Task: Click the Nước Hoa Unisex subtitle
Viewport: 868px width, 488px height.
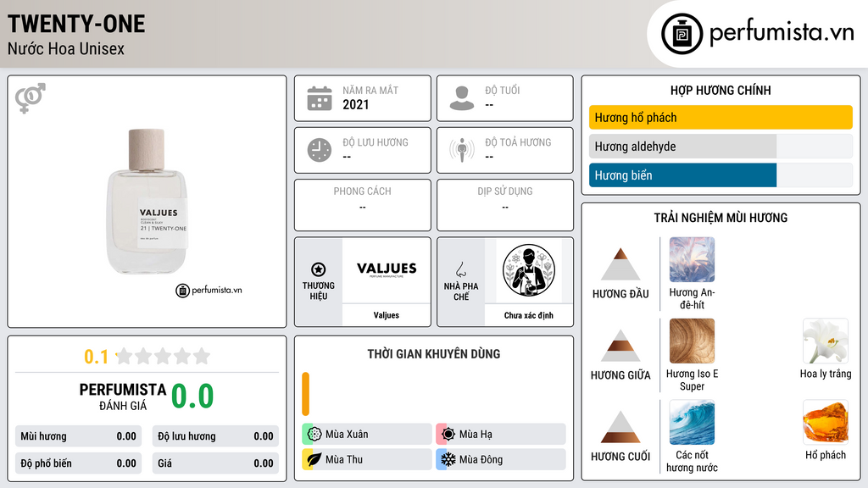Action: 66,48
